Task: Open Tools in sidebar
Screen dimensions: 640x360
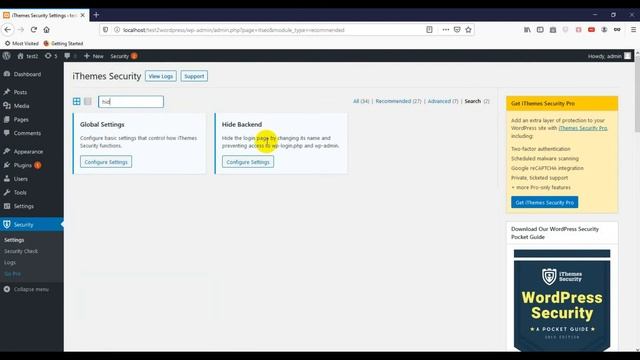Action: [20, 193]
